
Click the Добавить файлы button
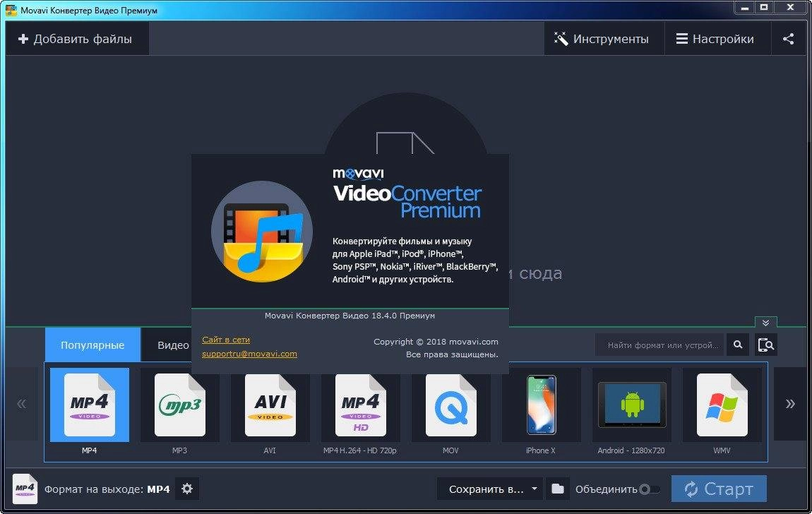(x=77, y=39)
